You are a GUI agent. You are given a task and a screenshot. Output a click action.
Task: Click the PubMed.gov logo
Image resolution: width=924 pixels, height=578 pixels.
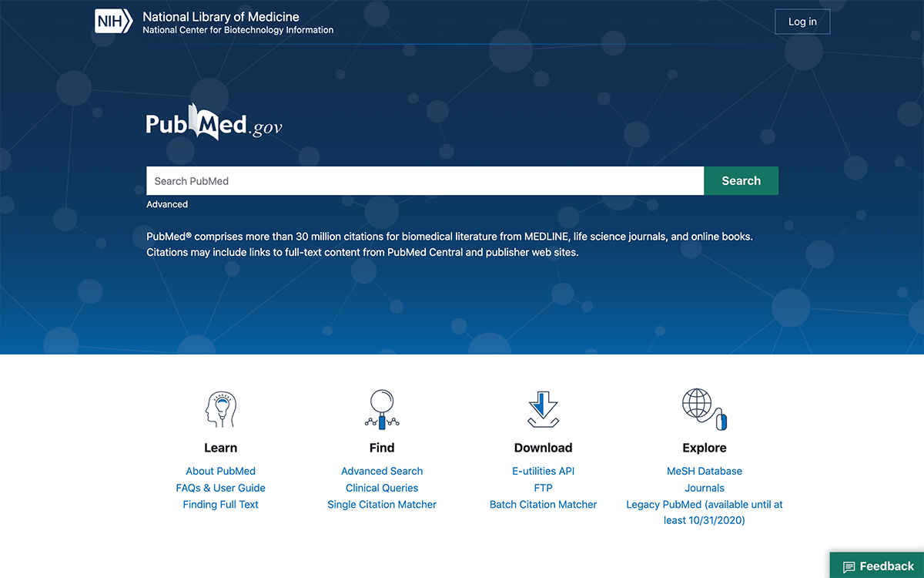point(214,123)
